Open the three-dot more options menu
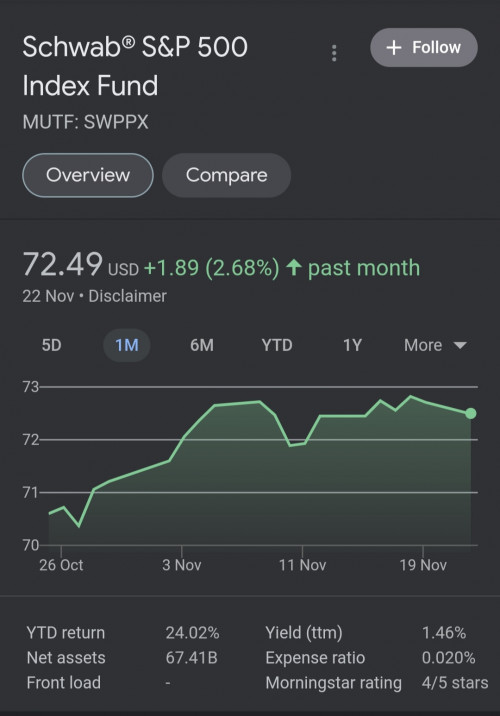The height and width of the screenshot is (716, 500). click(334, 53)
